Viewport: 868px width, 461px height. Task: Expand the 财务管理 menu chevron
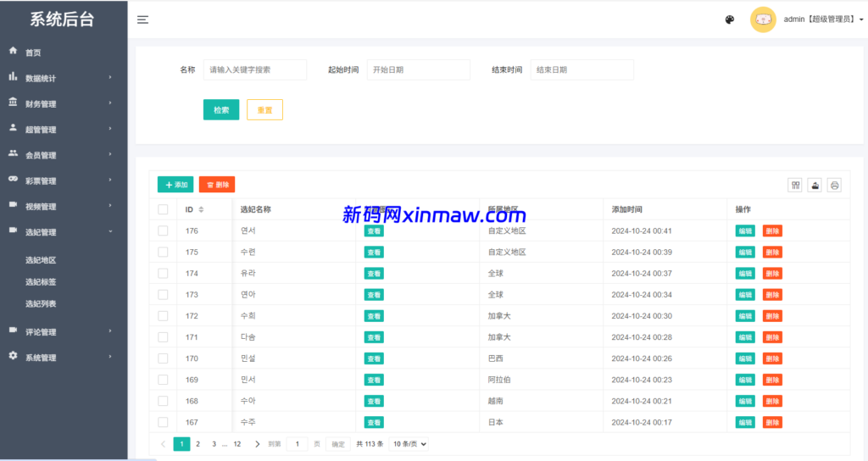click(x=110, y=103)
